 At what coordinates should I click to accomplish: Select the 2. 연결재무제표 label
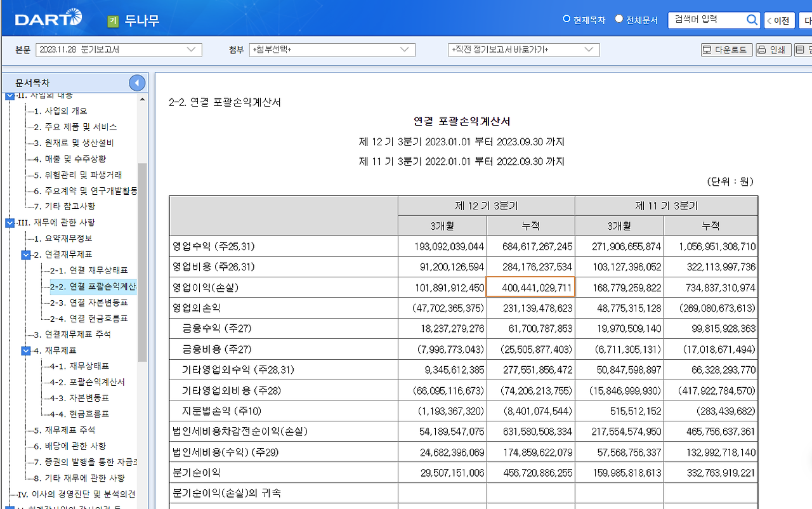pos(63,255)
